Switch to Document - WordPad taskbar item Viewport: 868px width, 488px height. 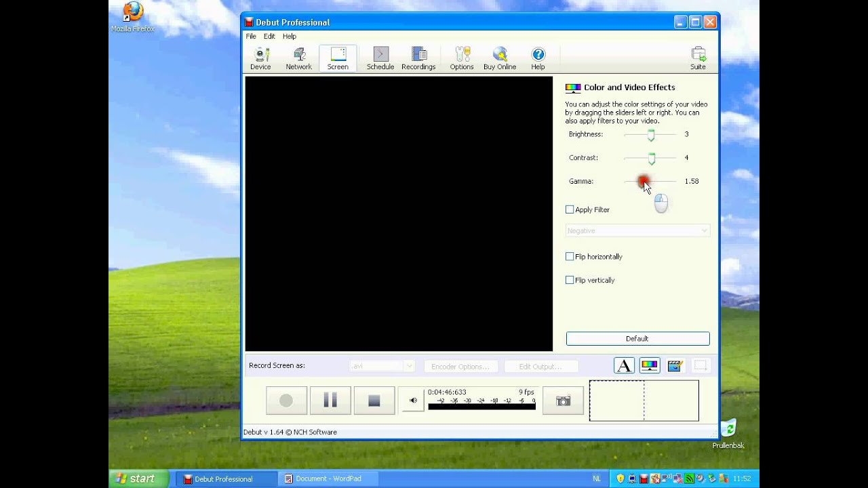point(328,479)
